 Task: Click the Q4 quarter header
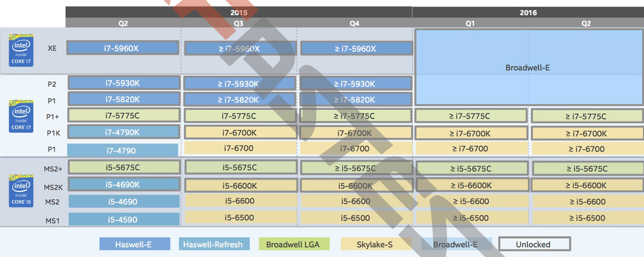pyautogui.click(x=355, y=23)
